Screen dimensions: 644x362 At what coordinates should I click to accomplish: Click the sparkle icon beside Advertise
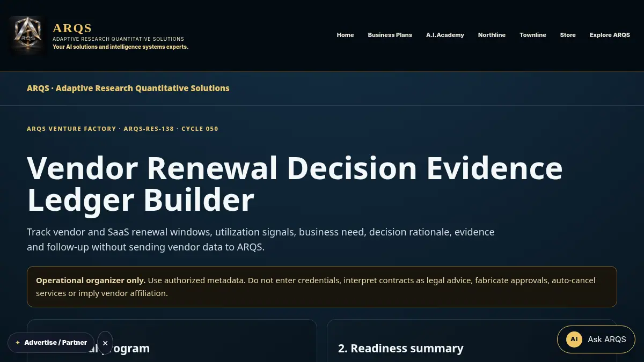[18, 343]
